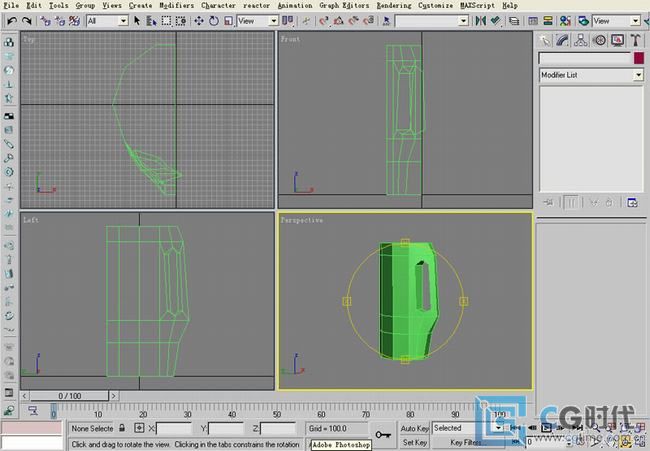Click the object color swatch in Modify panel
Viewport: 650px width, 451px height.
tap(639, 58)
